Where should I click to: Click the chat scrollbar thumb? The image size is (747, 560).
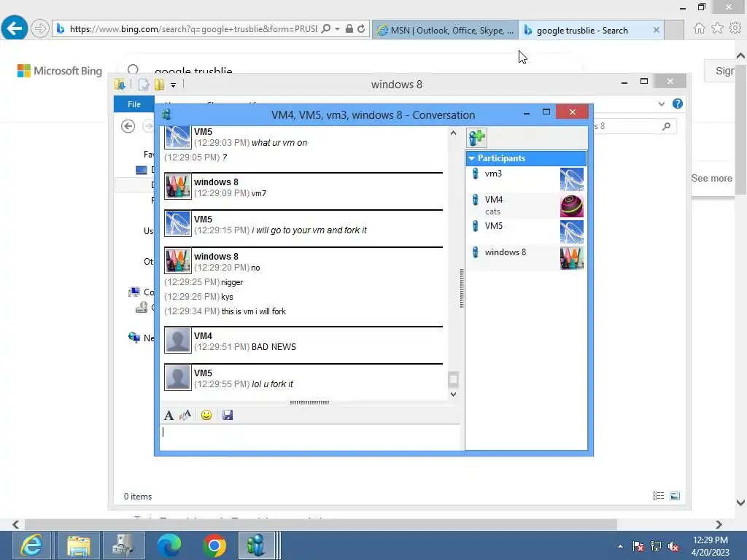coord(453,379)
